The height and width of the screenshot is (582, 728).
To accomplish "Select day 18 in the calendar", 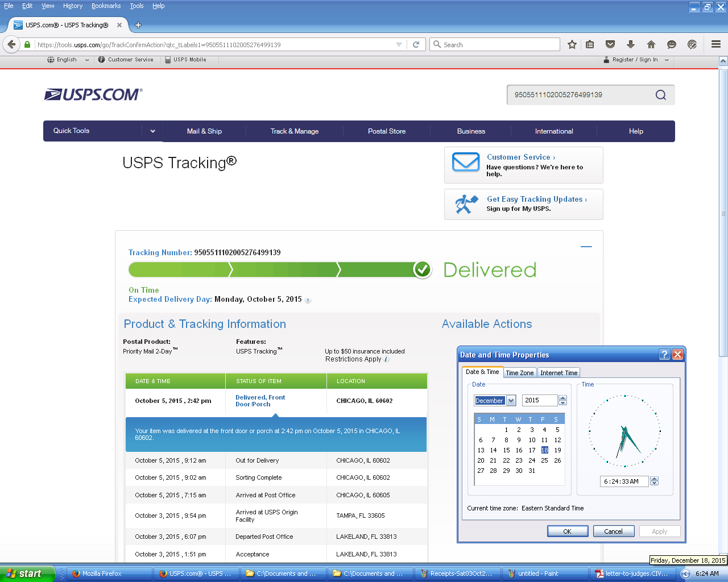I will [x=544, y=450].
